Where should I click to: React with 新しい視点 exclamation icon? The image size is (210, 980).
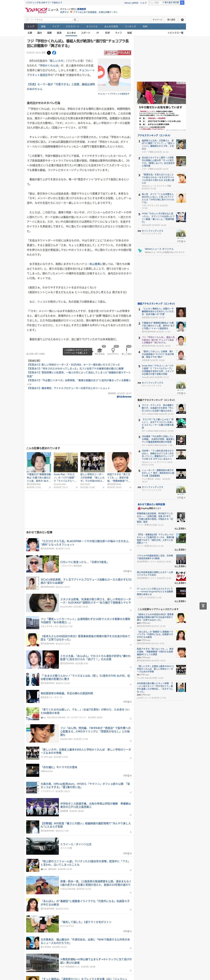tap(127, 350)
